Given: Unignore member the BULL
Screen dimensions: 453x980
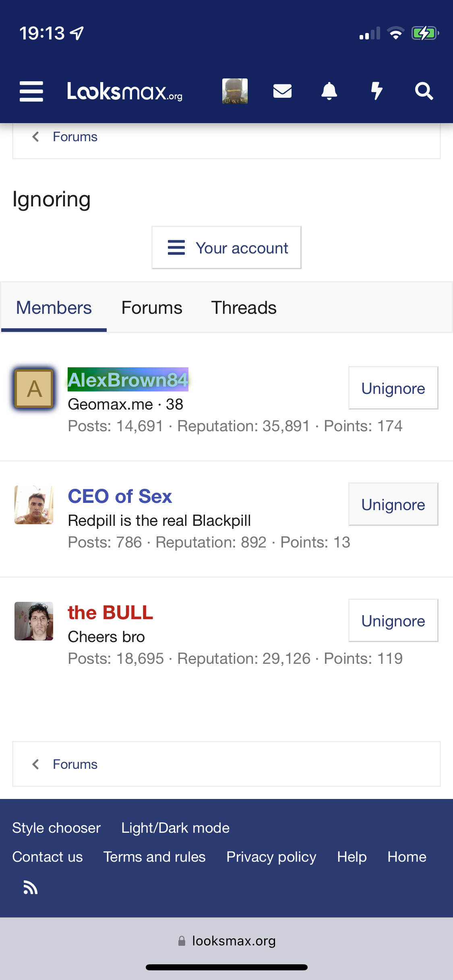Looking at the screenshot, I should click(x=393, y=620).
